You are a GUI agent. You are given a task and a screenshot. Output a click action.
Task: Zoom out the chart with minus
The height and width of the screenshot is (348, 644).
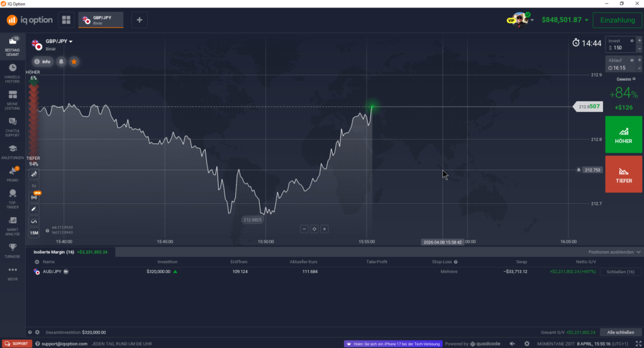click(x=304, y=229)
